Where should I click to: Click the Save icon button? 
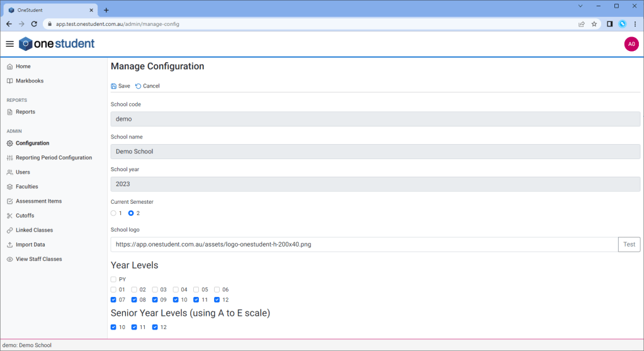114,86
